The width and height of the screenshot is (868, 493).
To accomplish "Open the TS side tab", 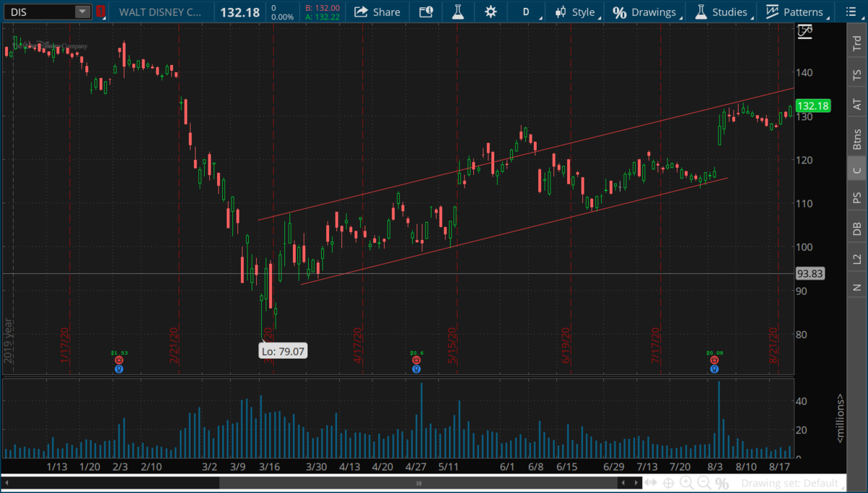I will pyautogui.click(x=857, y=74).
